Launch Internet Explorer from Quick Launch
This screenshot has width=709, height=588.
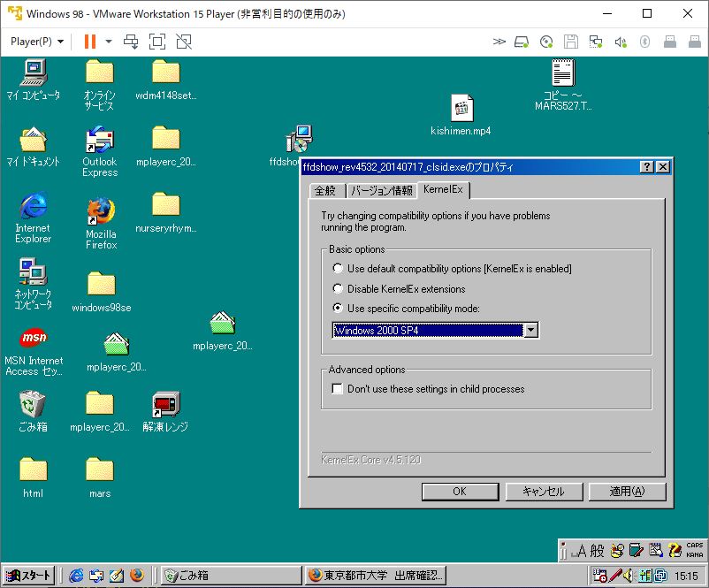[x=76, y=576]
